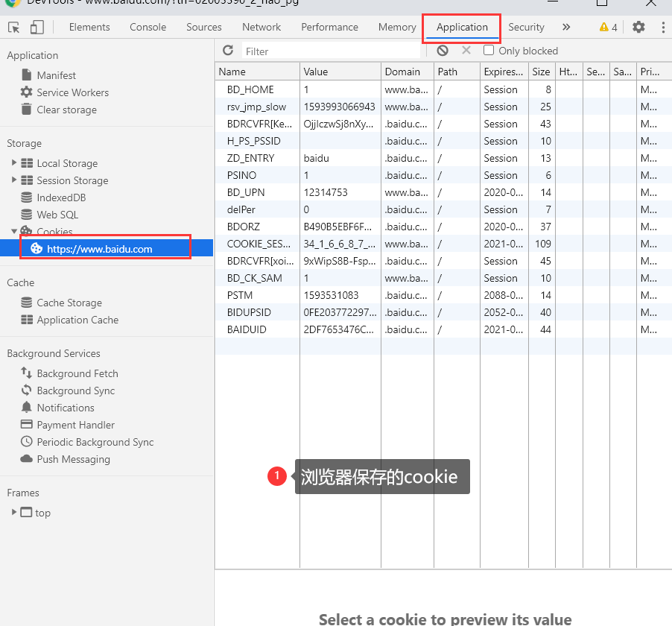This screenshot has width=672, height=626.
Task: Select the BIDUPSID cookie row
Action: [x=443, y=312]
